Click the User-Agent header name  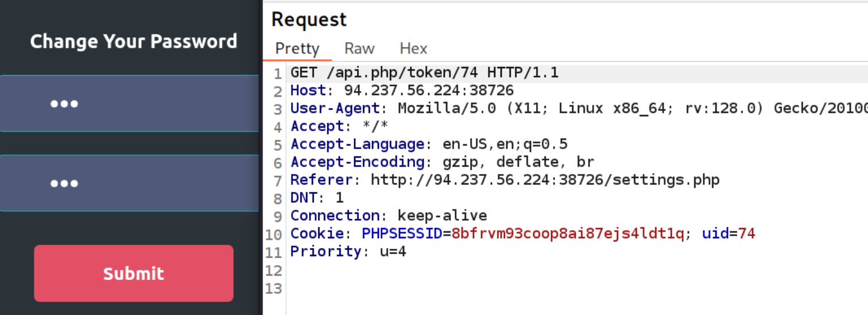click(335, 108)
